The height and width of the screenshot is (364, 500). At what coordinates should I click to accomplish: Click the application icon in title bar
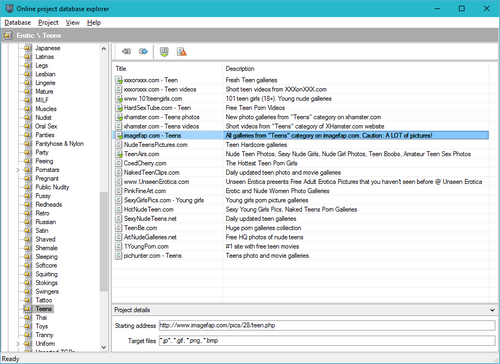pos(9,8)
